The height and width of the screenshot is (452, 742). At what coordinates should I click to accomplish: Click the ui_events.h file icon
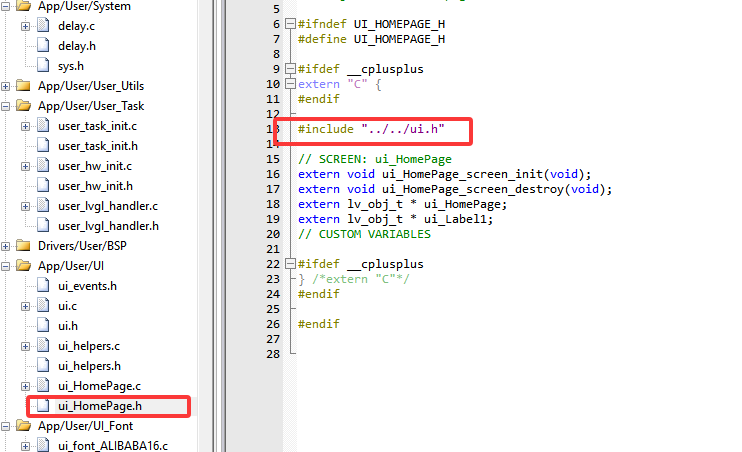pyautogui.click(x=43, y=285)
